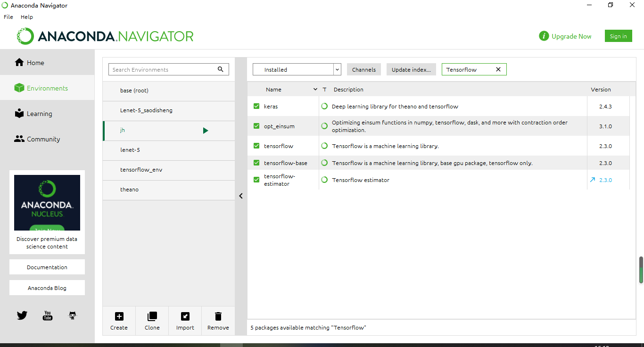Click the package list vertical scrollbar handle

coord(641,270)
